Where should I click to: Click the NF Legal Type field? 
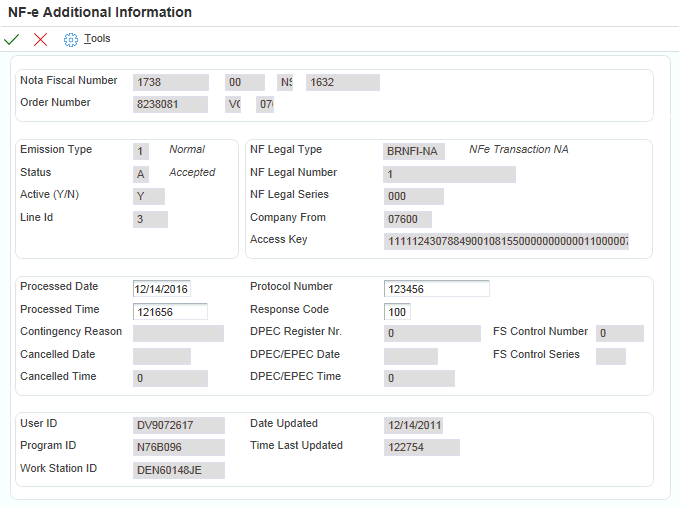click(414, 151)
